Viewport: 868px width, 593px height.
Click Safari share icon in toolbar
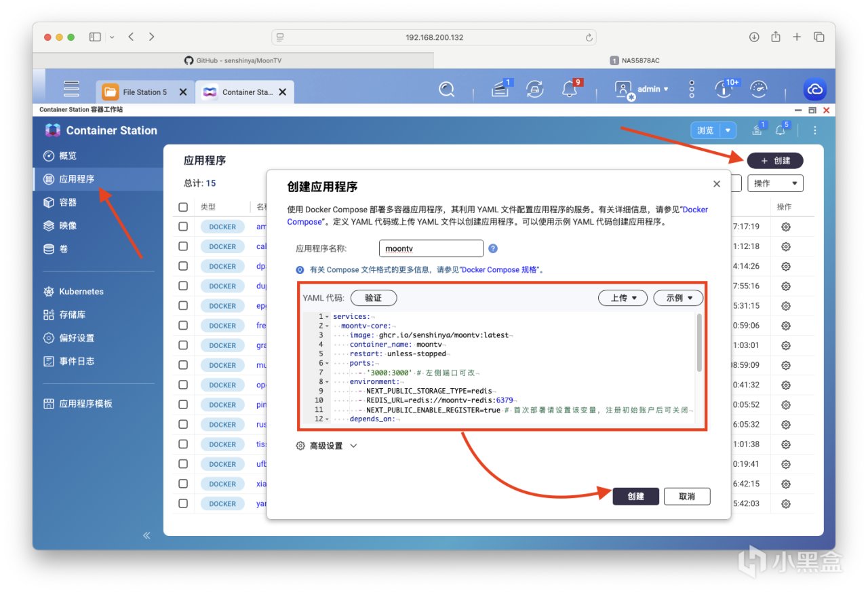(776, 37)
